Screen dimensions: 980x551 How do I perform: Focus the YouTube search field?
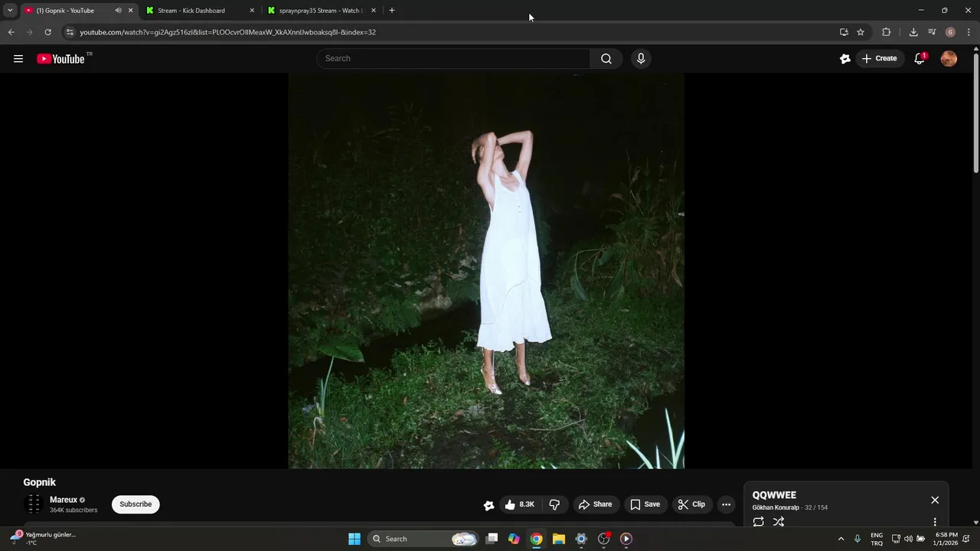pyautogui.click(x=453, y=58)
